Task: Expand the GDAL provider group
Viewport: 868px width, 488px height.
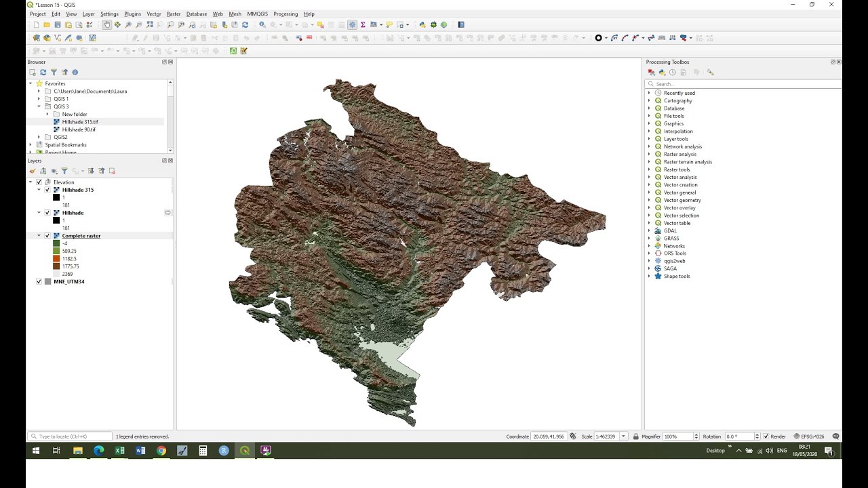Action: pyautogui.click(x=649, y=230)
